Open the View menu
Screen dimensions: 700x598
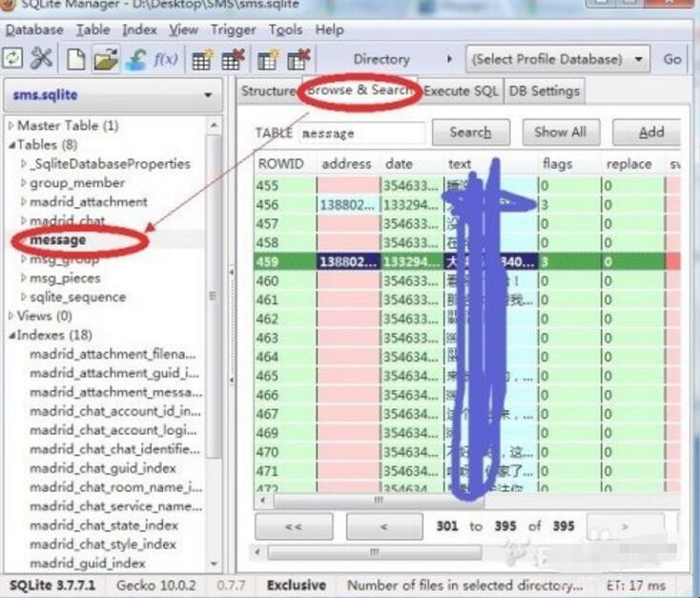[183, 30]
